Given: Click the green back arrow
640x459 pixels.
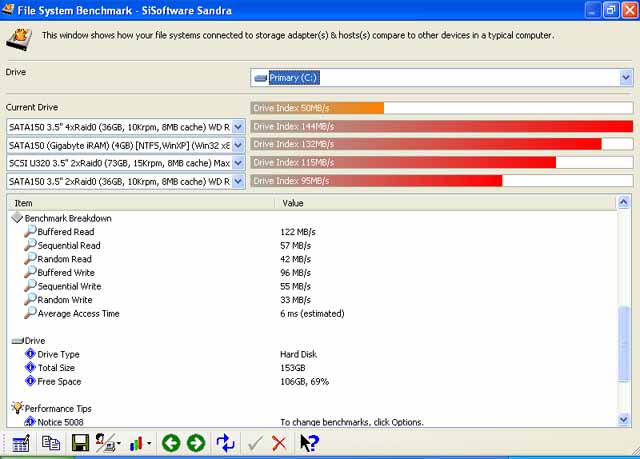Looking at the screenshot, I should [x=171, y=443].
